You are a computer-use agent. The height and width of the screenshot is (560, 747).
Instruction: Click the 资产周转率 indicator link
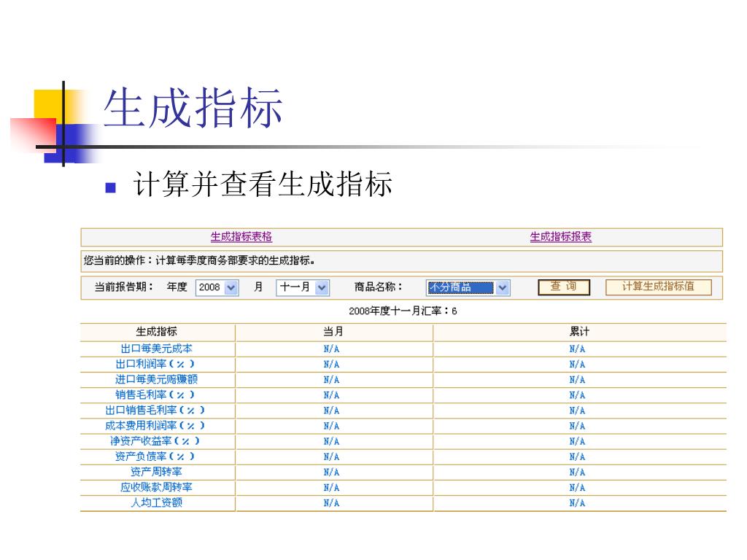(156, 472)
